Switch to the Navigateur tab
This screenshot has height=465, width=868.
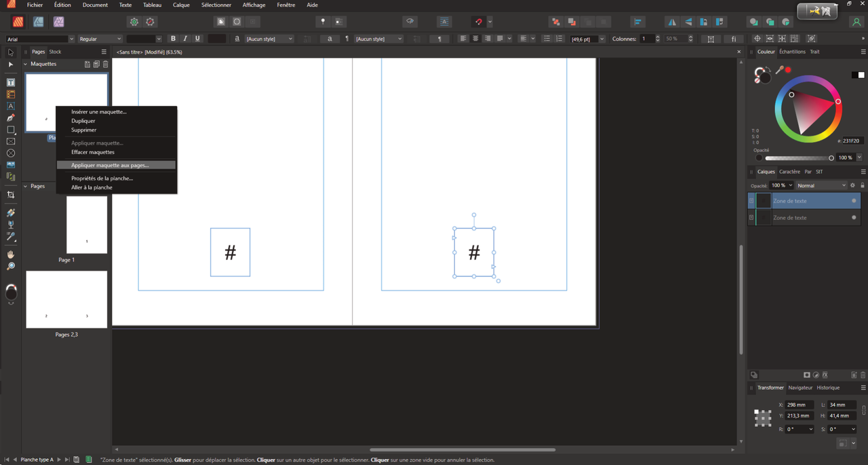[x=800, y=388]
